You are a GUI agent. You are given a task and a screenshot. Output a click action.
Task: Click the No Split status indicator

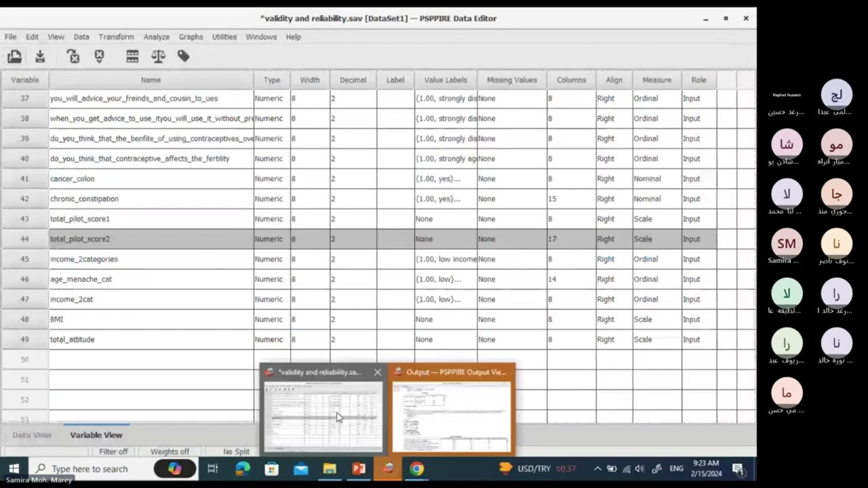tap(236, 451)
